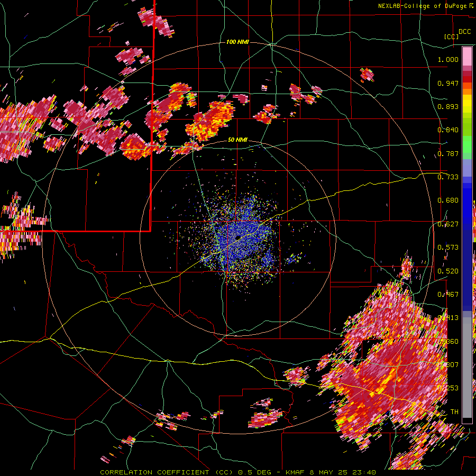Click the CORRELATION COEFFICIENT (CC) caption text
This screenshot has width=476, height=476.
pyautogui.click(x=167, y=472)
